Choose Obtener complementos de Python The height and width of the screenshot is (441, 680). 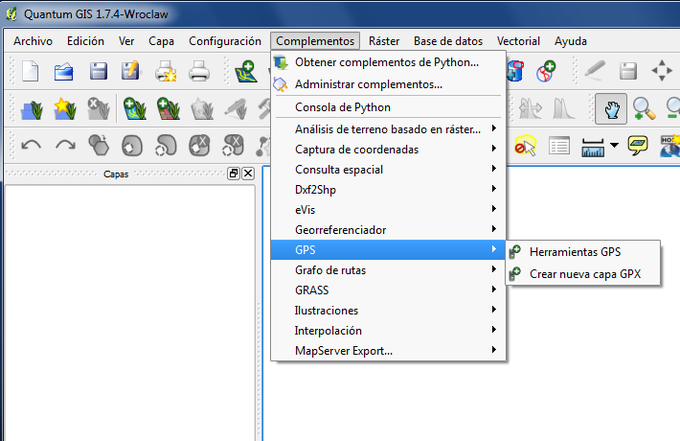(388, 62)
